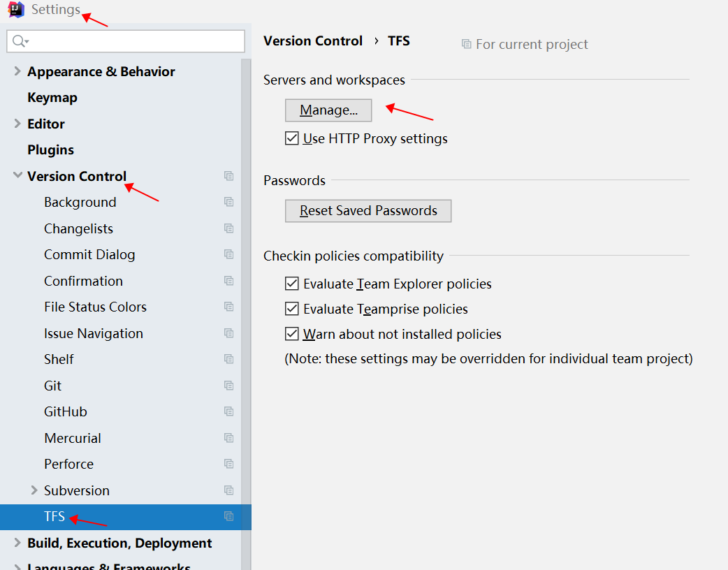Click the project-level settings icon beside GitHub
The height and width of the screenshot is (570, 728).
click(228, 411)
